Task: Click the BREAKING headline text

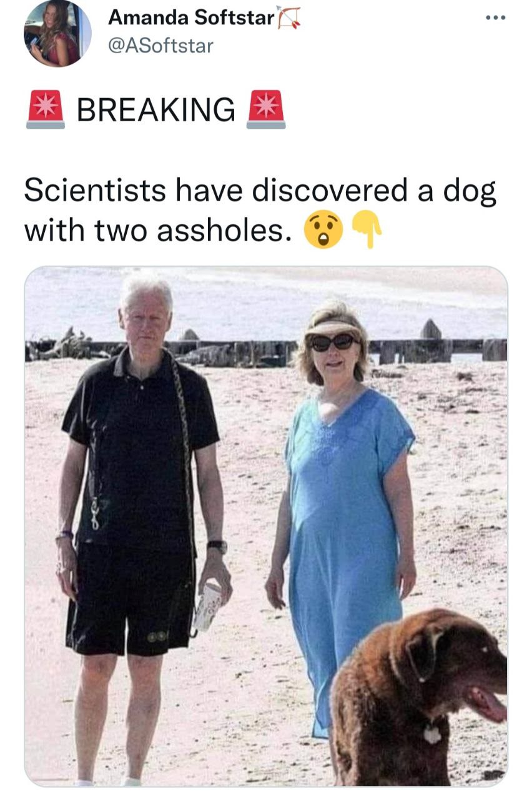Action: click(155, 109)
